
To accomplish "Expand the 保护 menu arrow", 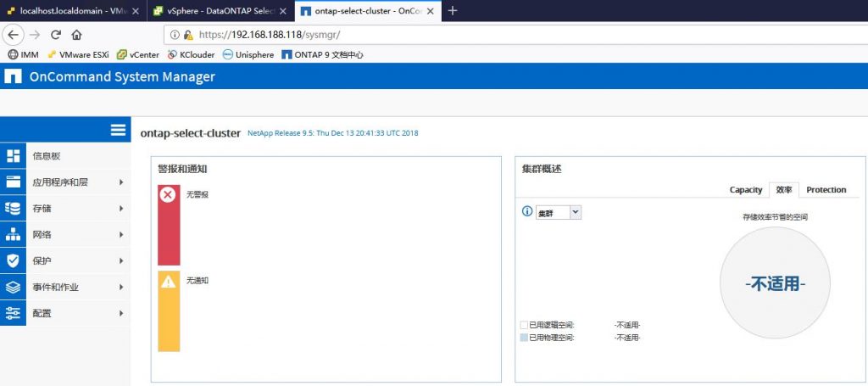I will pos(121,260).
